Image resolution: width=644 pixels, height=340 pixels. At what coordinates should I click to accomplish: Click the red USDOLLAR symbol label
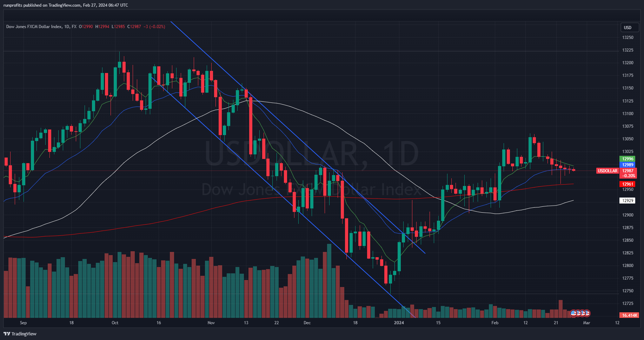point(608,171)
